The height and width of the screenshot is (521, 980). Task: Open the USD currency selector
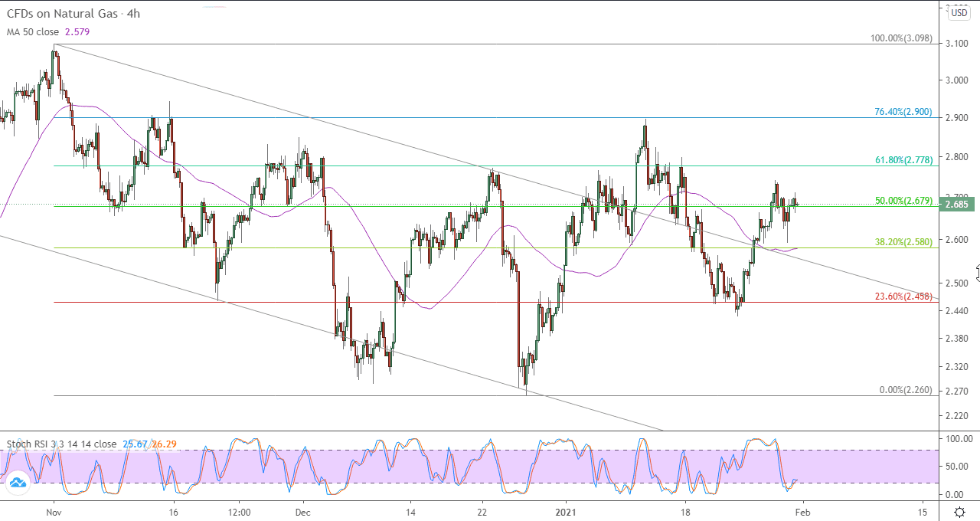click(959, 13)
